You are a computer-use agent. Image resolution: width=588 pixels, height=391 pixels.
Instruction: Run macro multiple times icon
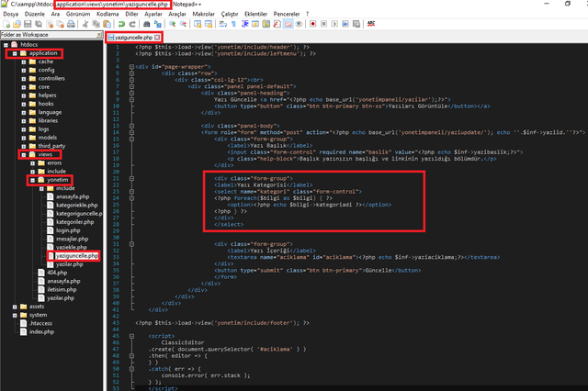coord(345,24)
